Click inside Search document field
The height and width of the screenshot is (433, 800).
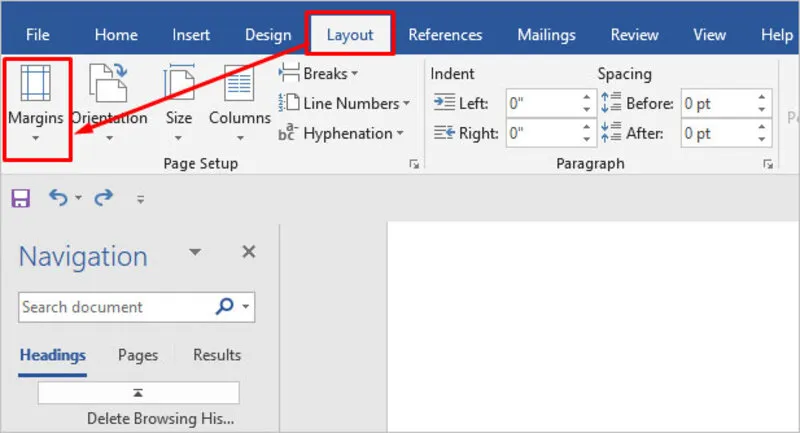pos(116,307)
